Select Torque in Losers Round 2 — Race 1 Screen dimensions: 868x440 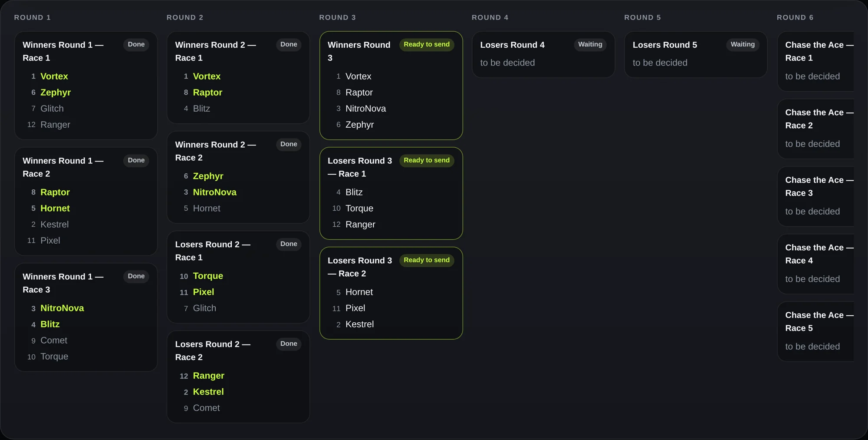(x=208, y=276)
